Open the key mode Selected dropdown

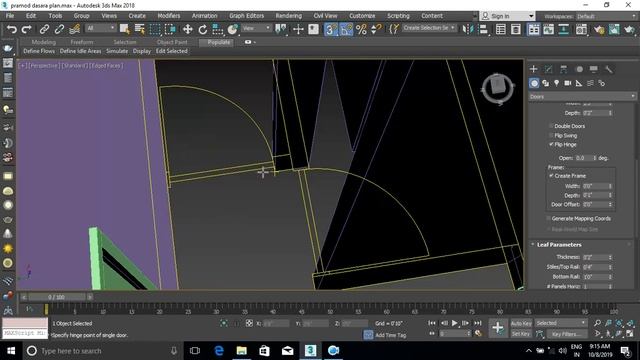(561, 323)
